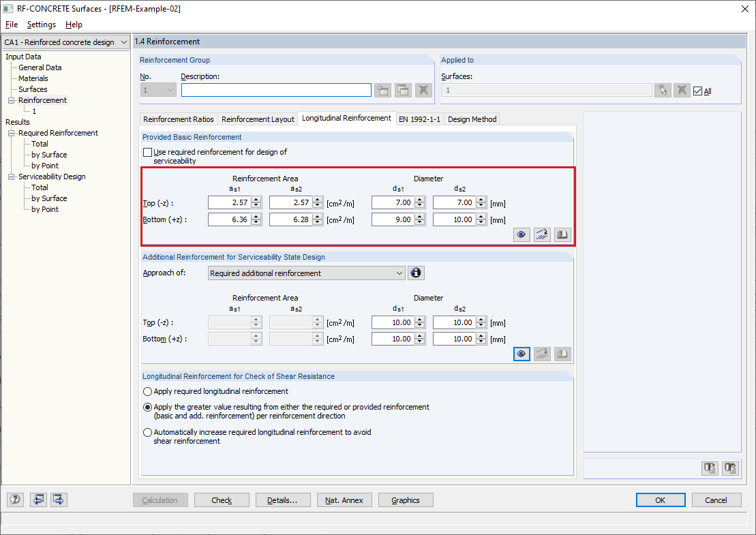Go to next module window arrow icon
Screen dimensions: 756x535
(59, 500)
